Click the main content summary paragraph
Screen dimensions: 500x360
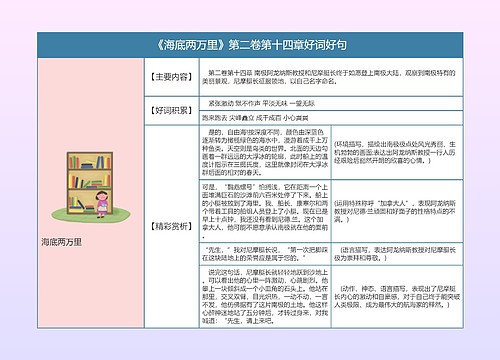[331, 77]
